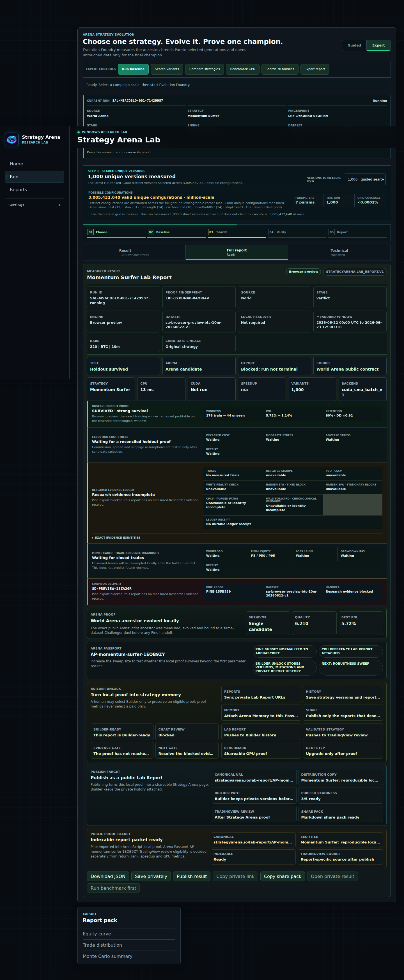This screenshot has width=404, height=980.
Task: Select Trade distribution in Report pack
Action: (129, 945)
